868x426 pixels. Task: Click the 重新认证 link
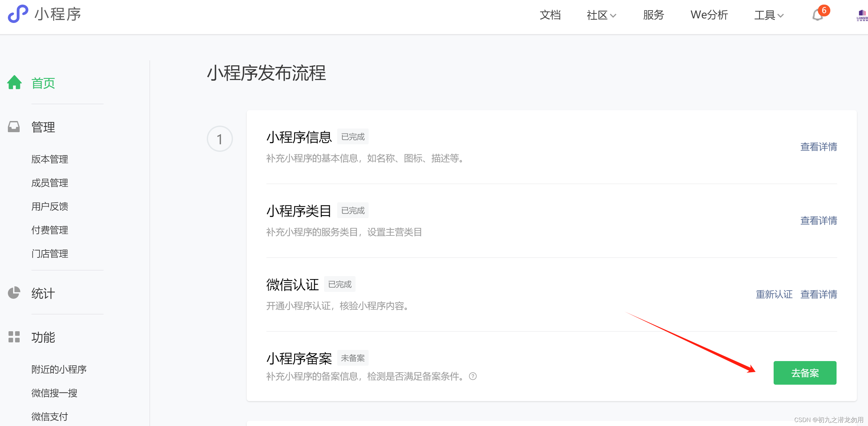point(774,294)
